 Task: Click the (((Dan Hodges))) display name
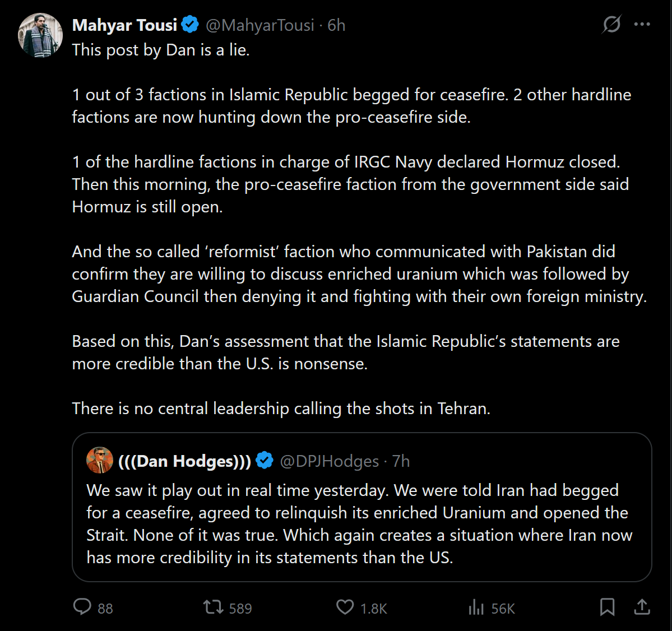click(x=185, y=461)
